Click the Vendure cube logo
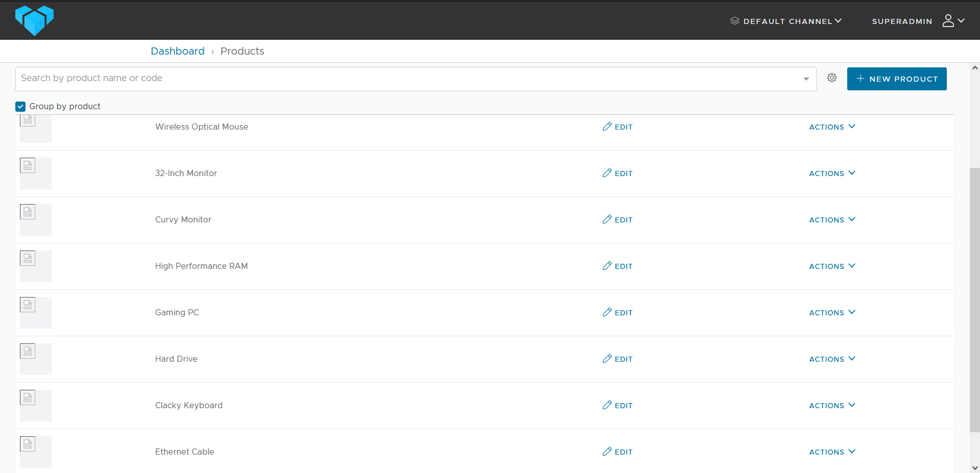This screenshot has height=473, width=980. coord(34,20)
